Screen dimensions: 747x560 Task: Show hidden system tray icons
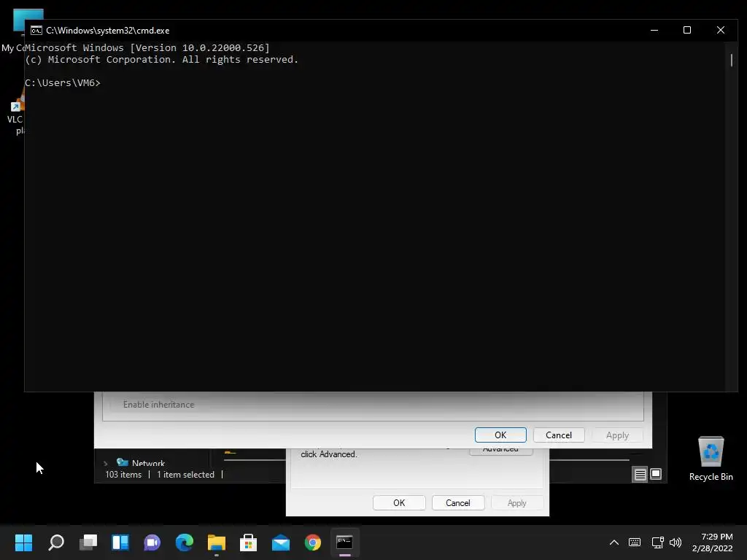pos(614,542)
